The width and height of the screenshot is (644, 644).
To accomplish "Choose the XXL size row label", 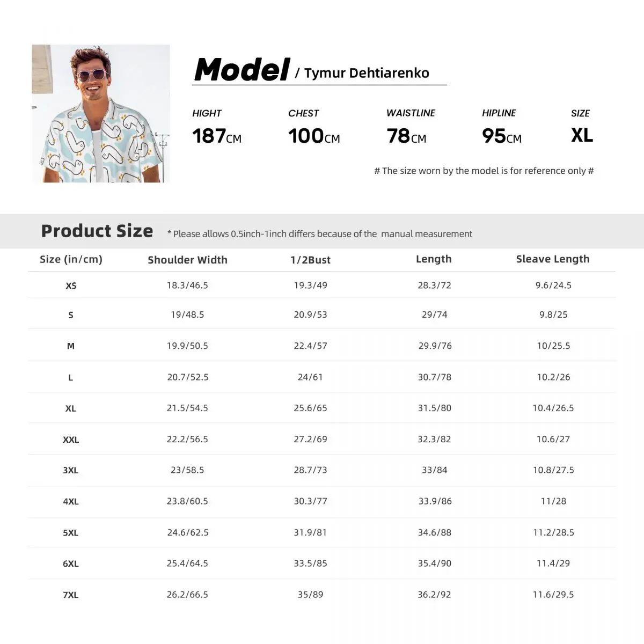I will click(71, 440).
